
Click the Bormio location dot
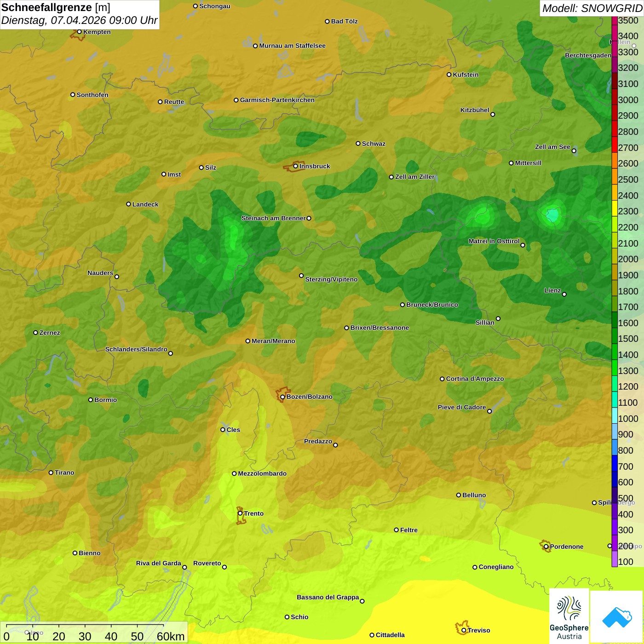91,400
